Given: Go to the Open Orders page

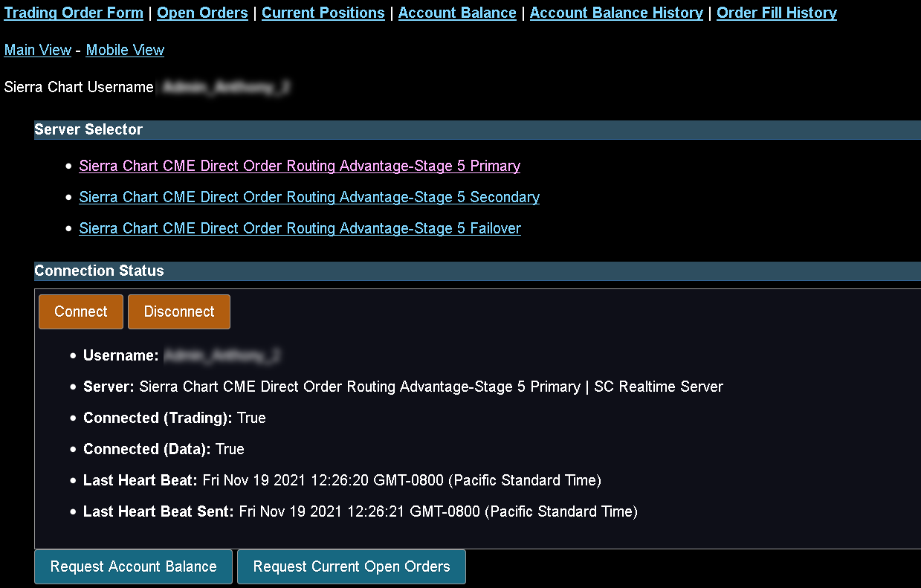Looking at the screenshot, I should 202,13.
